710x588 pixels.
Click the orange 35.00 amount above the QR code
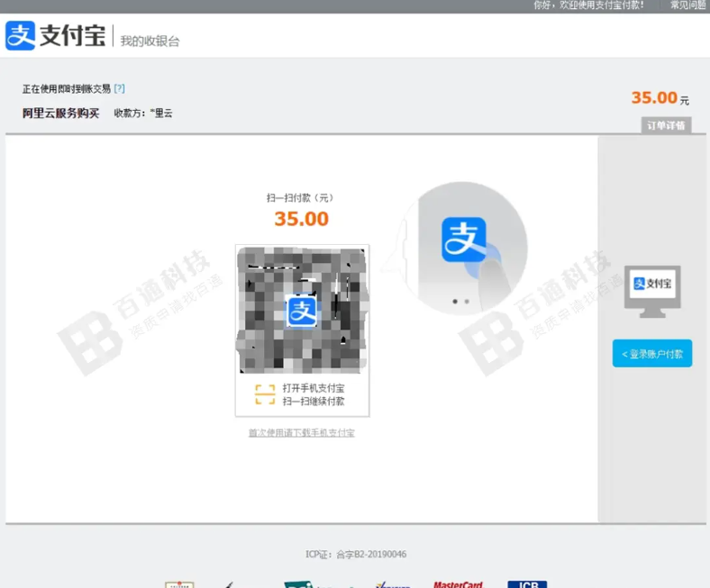(302, 219)
